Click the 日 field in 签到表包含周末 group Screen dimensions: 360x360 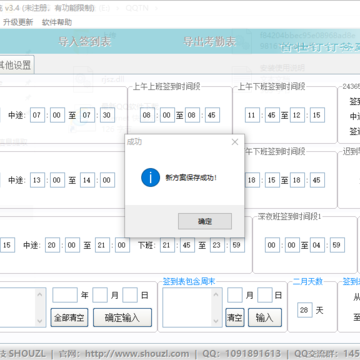click(265, 295)
